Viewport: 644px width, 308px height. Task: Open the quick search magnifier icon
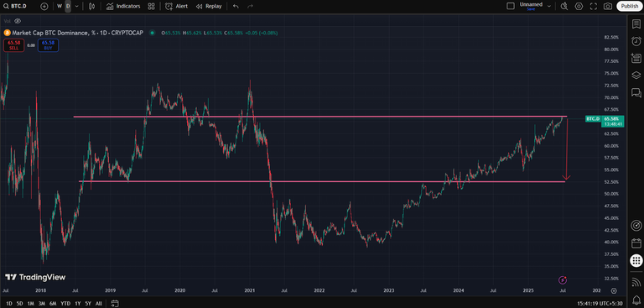tap(564, 6)
